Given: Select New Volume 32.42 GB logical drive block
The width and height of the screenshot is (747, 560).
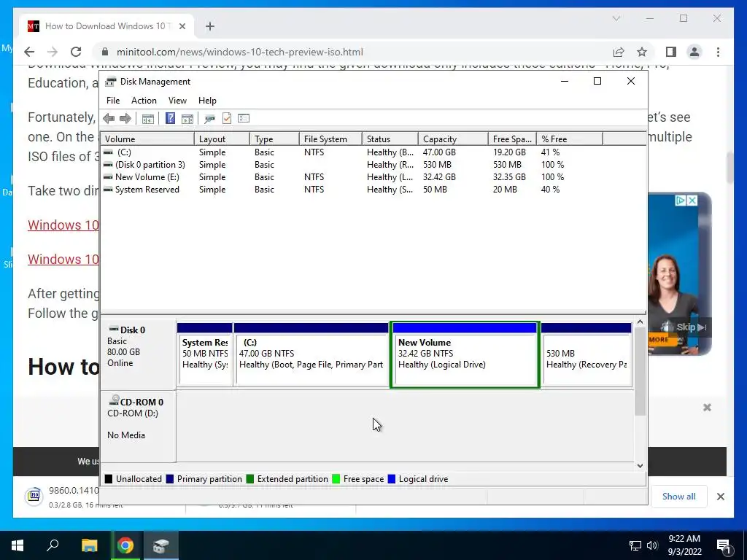Looking at the screenshot, I should point(465,355).
